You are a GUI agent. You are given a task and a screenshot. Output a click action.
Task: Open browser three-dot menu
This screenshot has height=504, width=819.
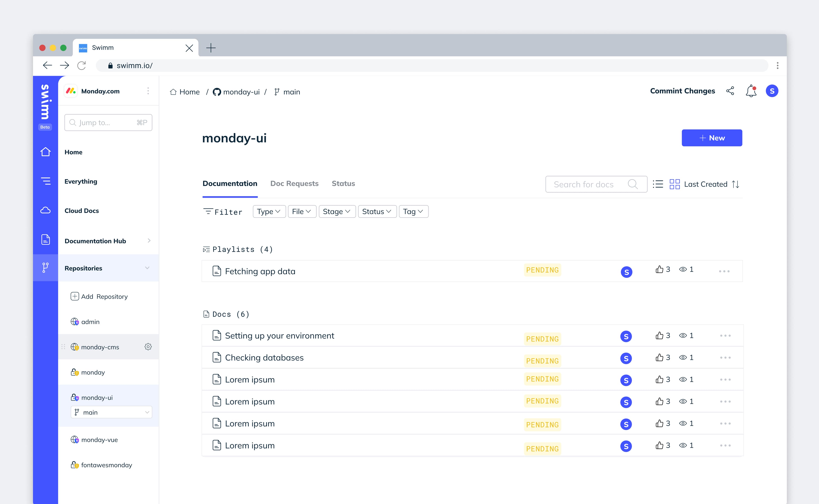click(x=777, y=65)
